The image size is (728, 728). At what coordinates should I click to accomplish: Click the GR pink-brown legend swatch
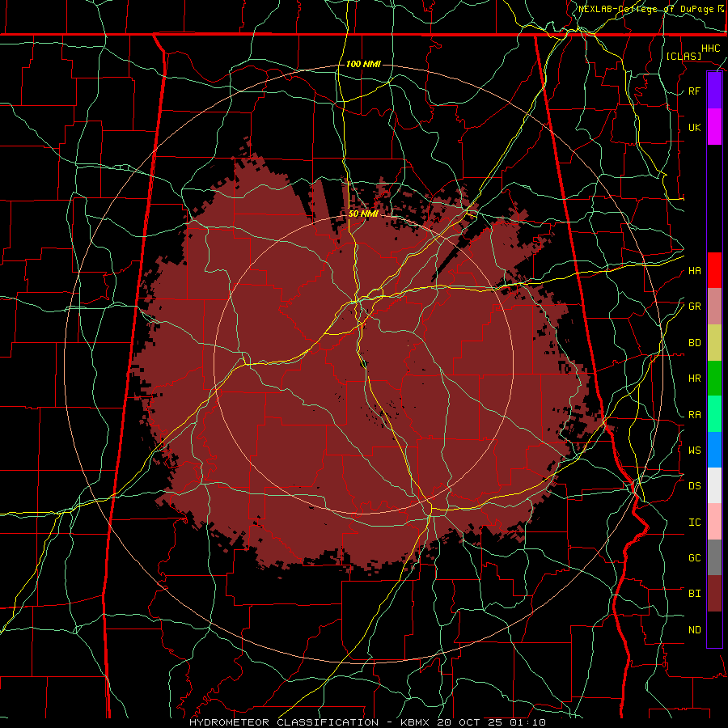coord(714,307)
